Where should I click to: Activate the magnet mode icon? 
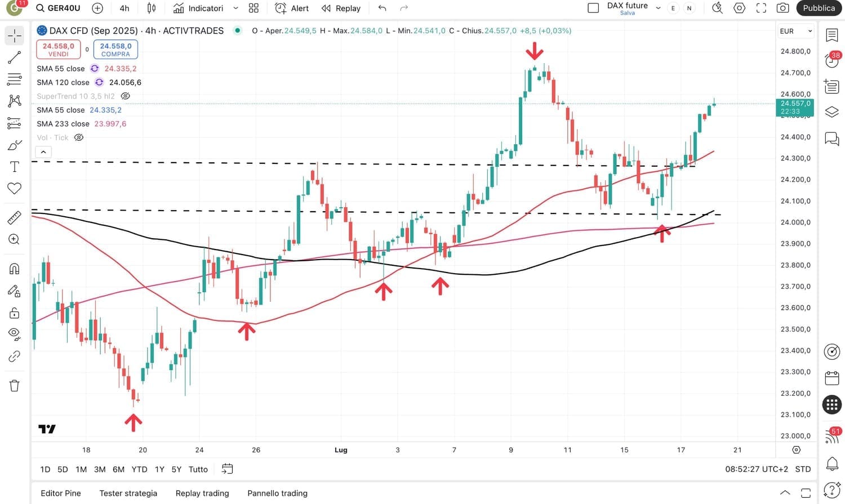(x=15, y=269)
